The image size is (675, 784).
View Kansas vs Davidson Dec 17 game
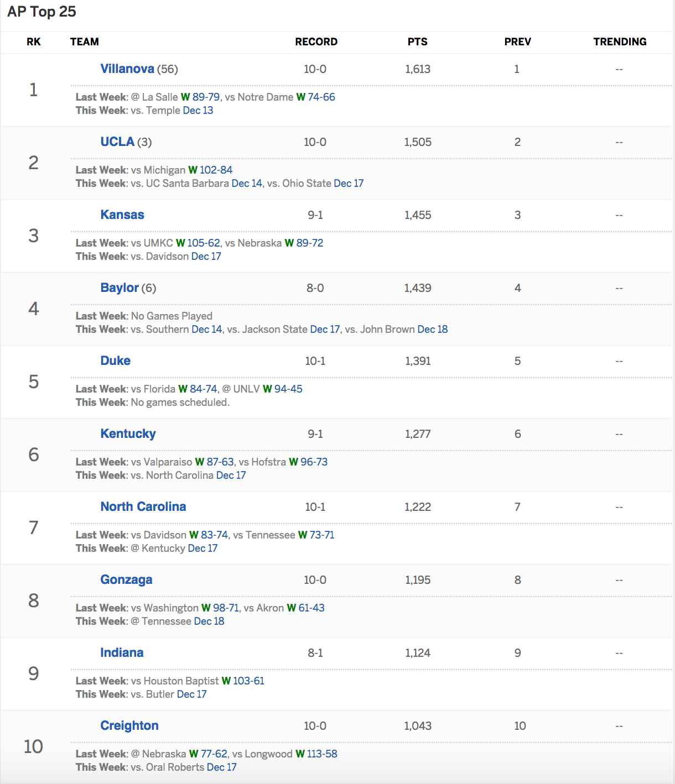206,256
